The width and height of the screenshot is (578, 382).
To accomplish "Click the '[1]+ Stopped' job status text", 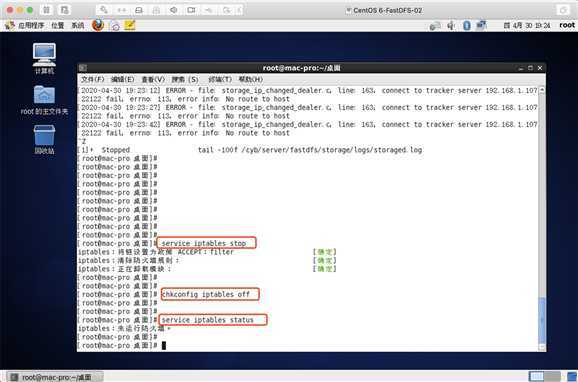I will pyautogui.click(x=104, y=150).
